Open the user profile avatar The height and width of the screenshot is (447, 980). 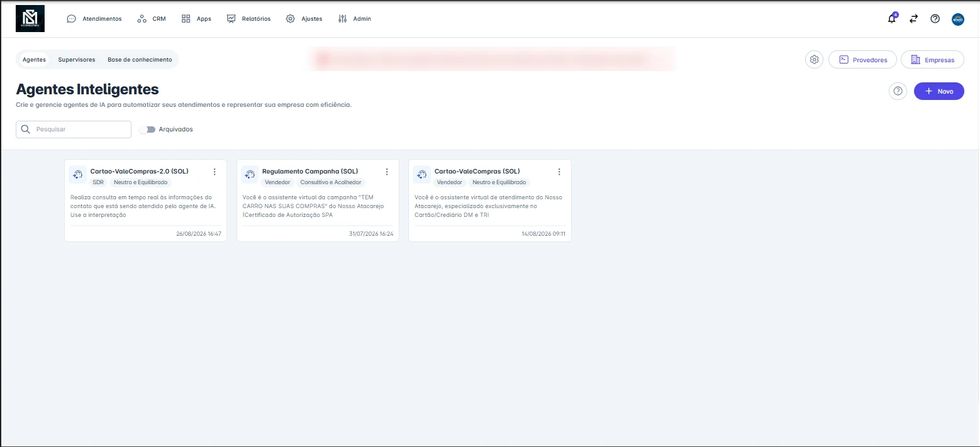point(958,19)
